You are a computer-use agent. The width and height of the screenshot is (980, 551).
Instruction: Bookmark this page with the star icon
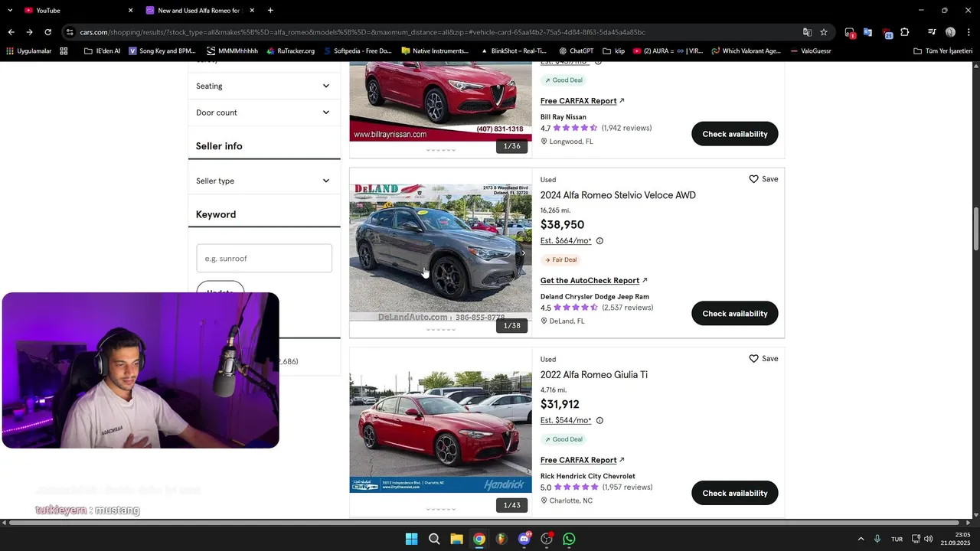pyautogui.click(x=824, y=32)
